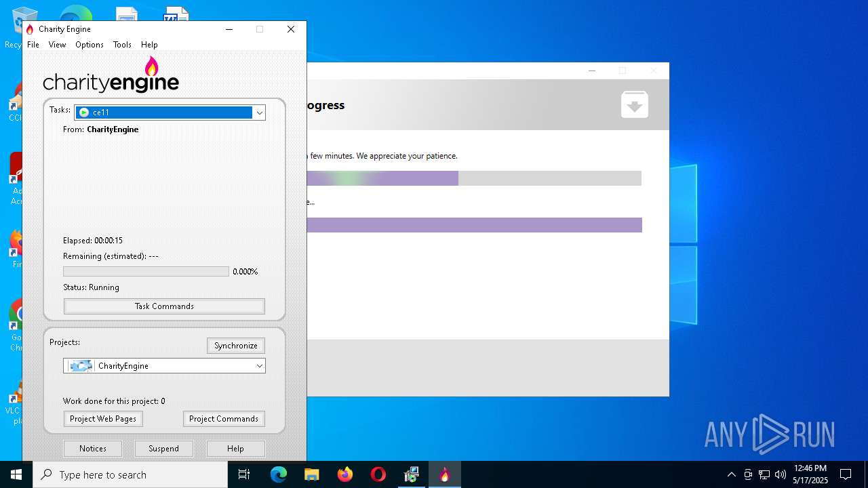Screen dimensions: 868x488
Task: Click the lower full installer progress bar
Action: point(474,225)
